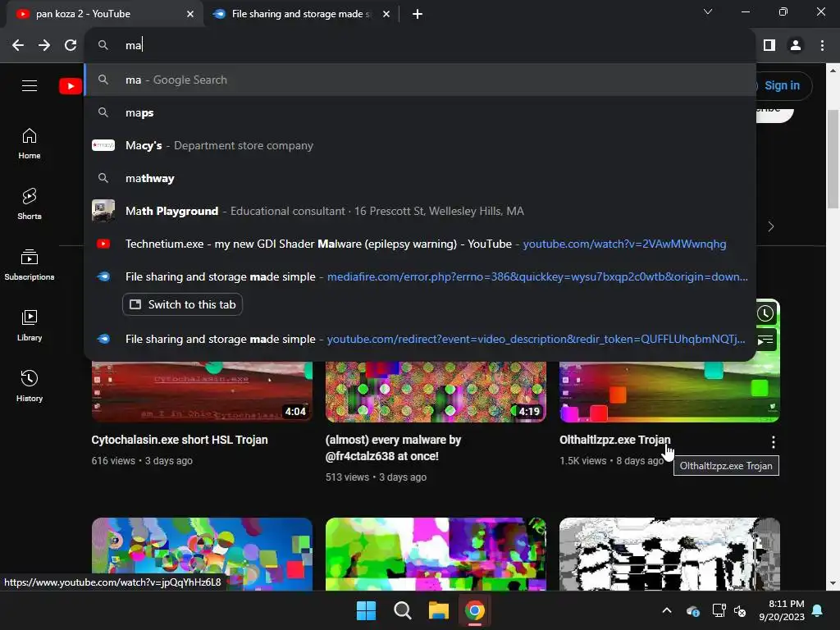Open Subscriptions in YouTube sidebar
The image size is (840, 630).
coord(30,265)
